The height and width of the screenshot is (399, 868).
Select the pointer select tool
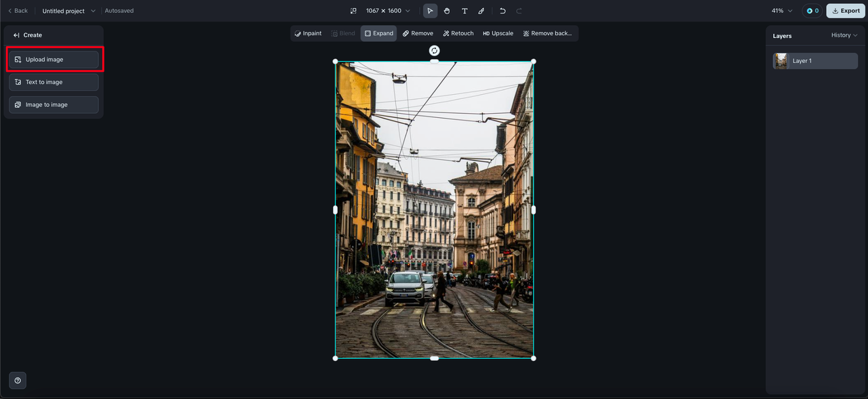[x=430, y=11]
